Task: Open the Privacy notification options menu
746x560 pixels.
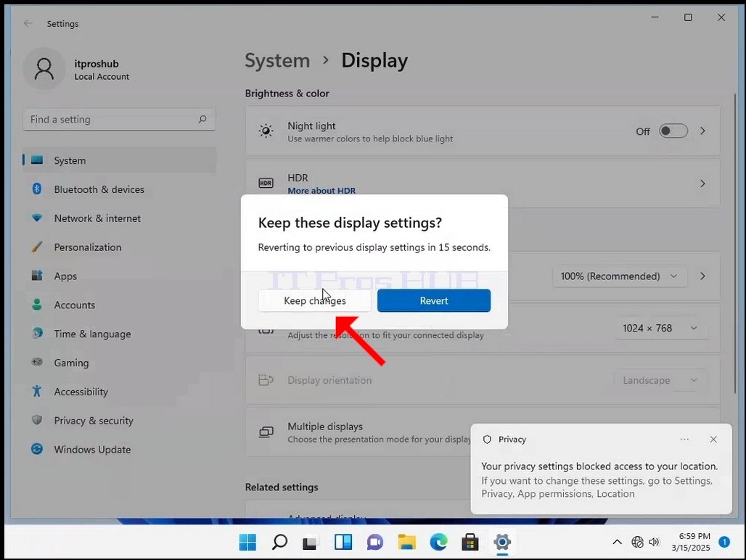Action: coord(684,440)
